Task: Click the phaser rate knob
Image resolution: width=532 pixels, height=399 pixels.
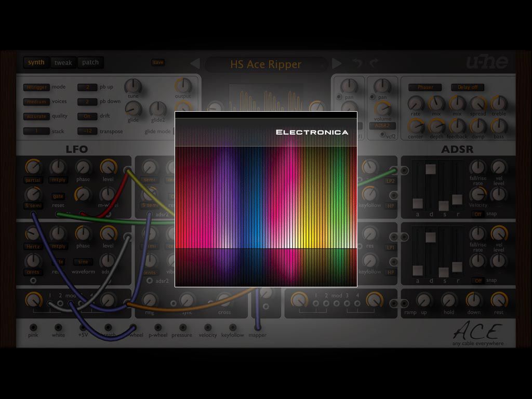Action: pos(416,103)
